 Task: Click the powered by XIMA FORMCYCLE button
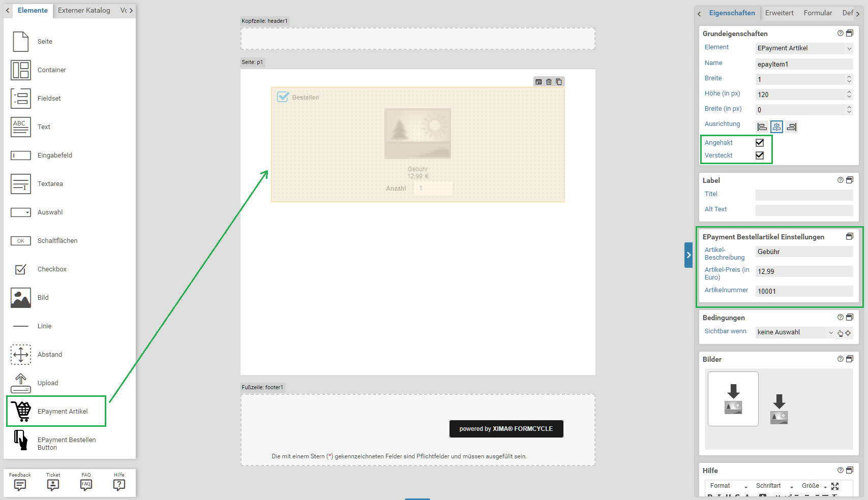click(506, 429)
